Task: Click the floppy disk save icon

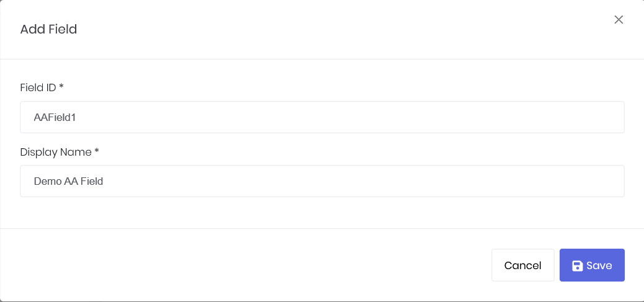Action: [x=577, y=266]
